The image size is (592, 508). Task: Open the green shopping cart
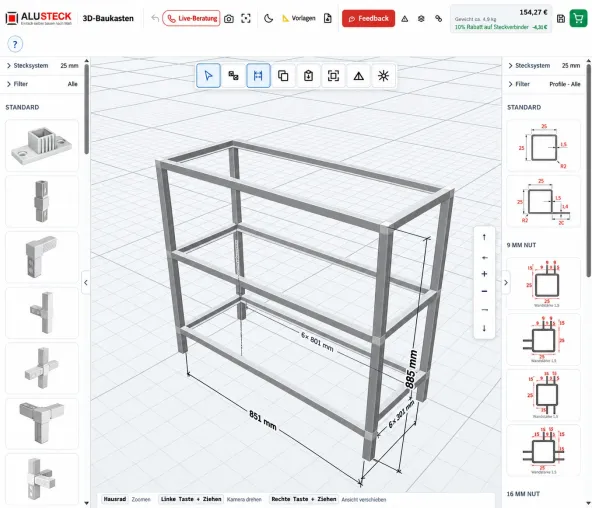pyautogui.click(x=578, y=18)
